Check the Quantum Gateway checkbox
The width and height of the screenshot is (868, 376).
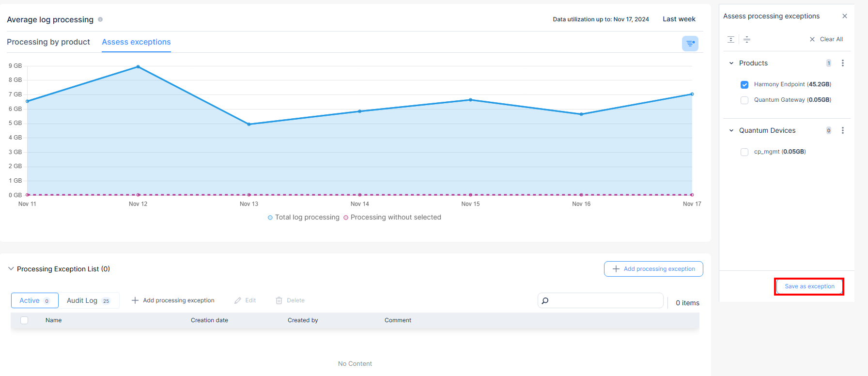(744, 100)
